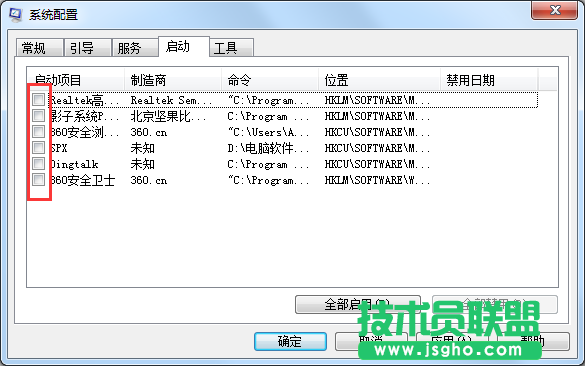This screenshot has width=585, height=366.
Task: Click the 确定 button
Action: pos(290,341)
